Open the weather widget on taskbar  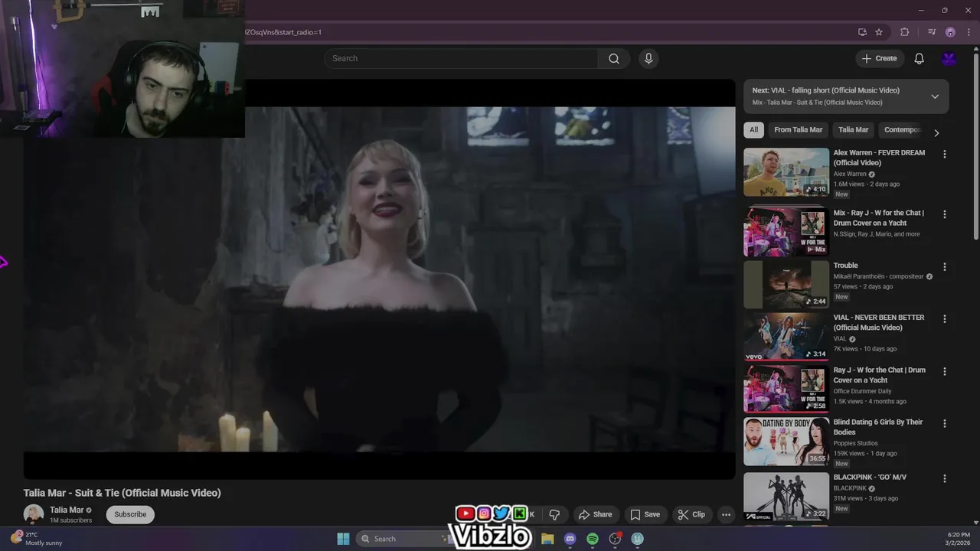tap(36, 539)
